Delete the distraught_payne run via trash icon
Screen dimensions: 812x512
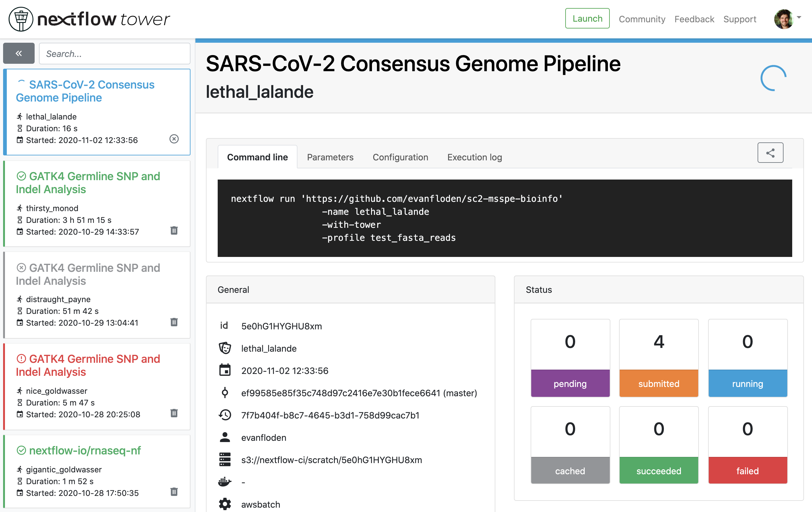coord(174,322)
